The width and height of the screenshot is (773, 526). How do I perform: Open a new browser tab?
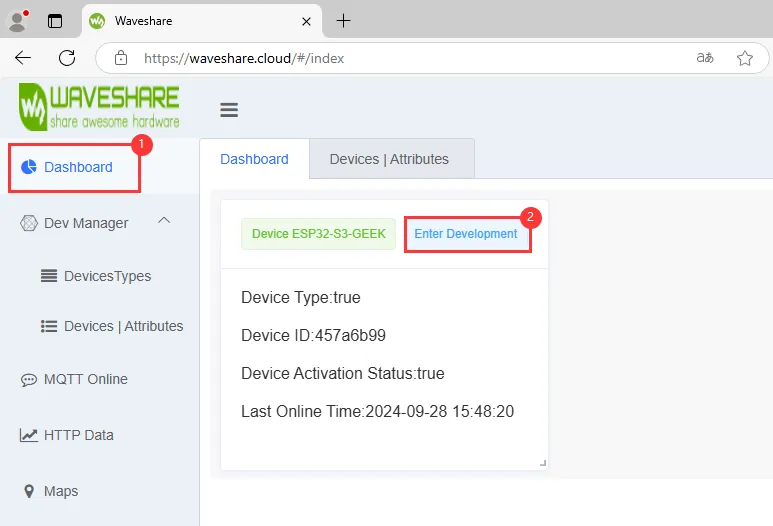[343, 21]
